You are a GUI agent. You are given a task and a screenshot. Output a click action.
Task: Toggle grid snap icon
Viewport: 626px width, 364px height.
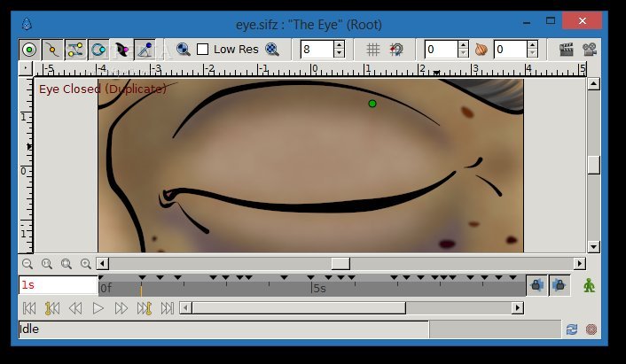click(396, 50)
